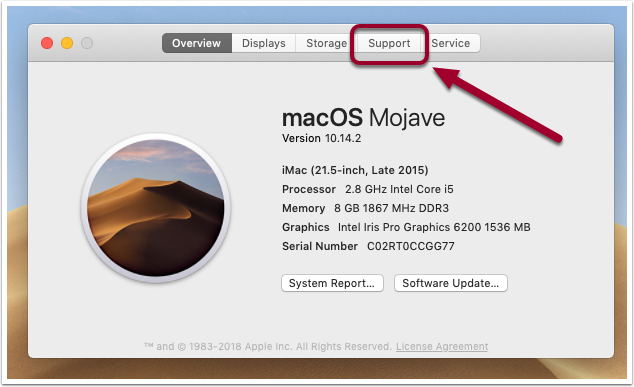Open the License Agreement link
The image size is (634, 387).
(x=442, y=347)
